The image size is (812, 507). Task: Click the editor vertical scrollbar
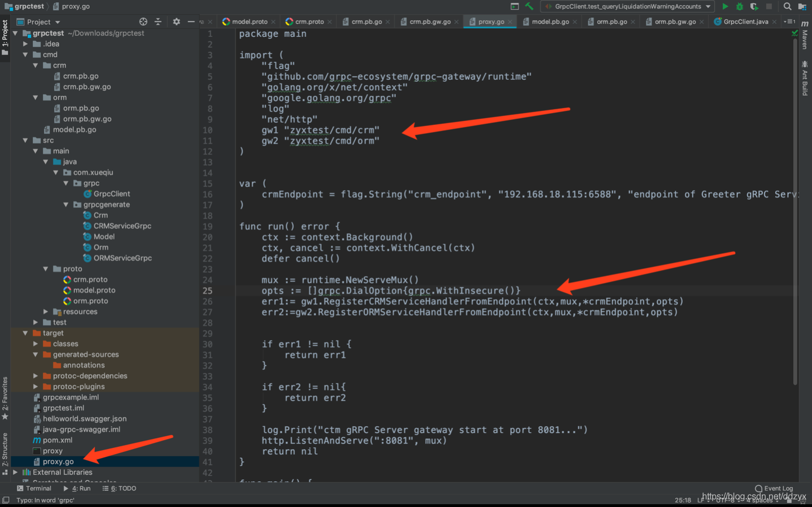click(x=795, y=212)
